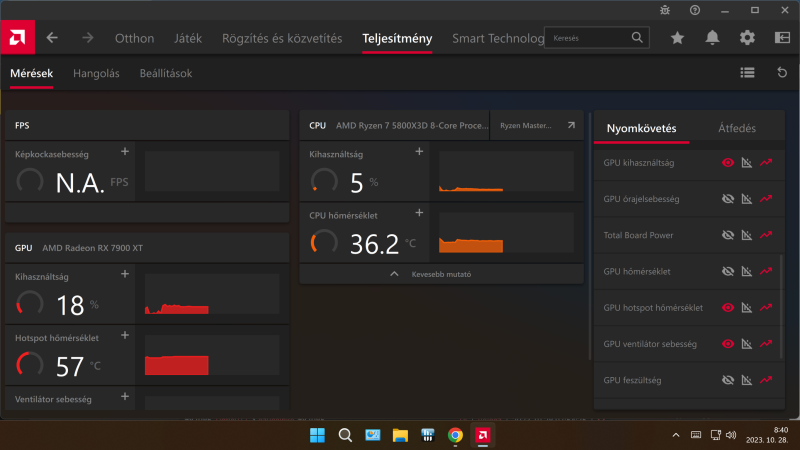This screenshot has width=800, height=450.
Task: Open Rögzítés és közvetítés tab
Action: (x=282, y=38)
